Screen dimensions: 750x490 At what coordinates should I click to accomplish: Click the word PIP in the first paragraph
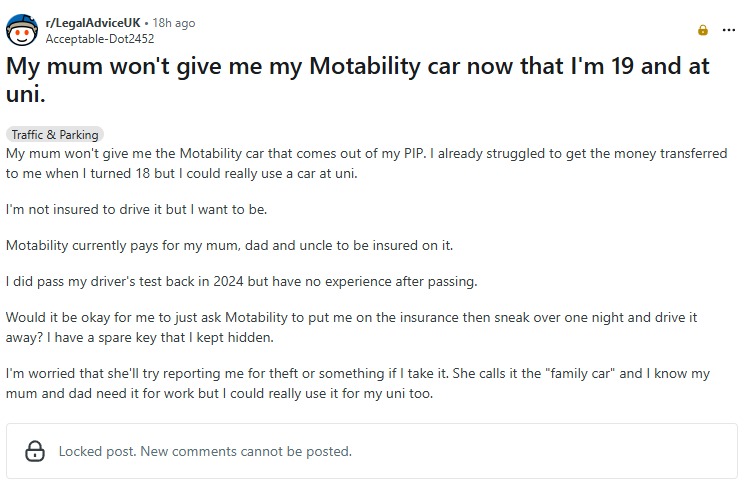tap(414, 154)
